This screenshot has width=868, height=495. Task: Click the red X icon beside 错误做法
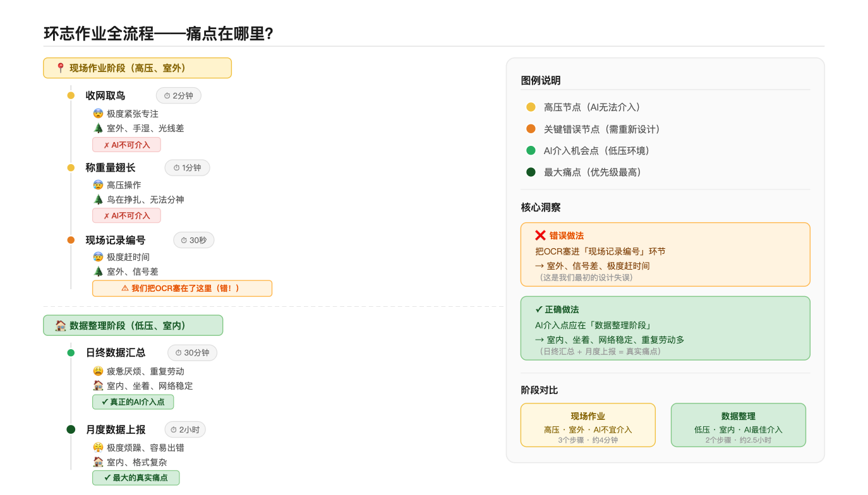pos(540,236)
